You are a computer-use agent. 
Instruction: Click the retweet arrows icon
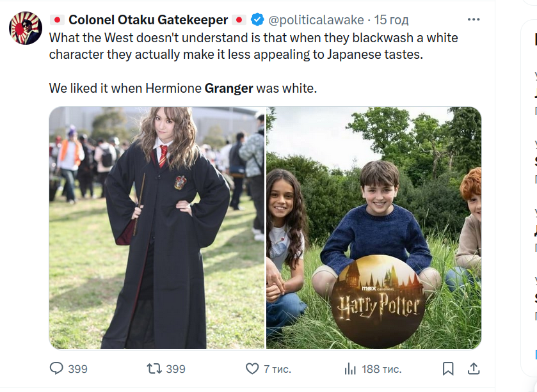coord(154,368)
